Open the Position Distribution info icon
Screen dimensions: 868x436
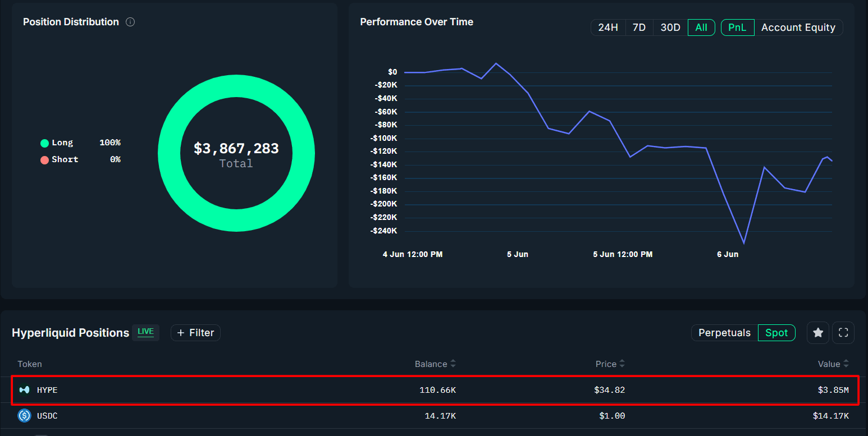130,22
